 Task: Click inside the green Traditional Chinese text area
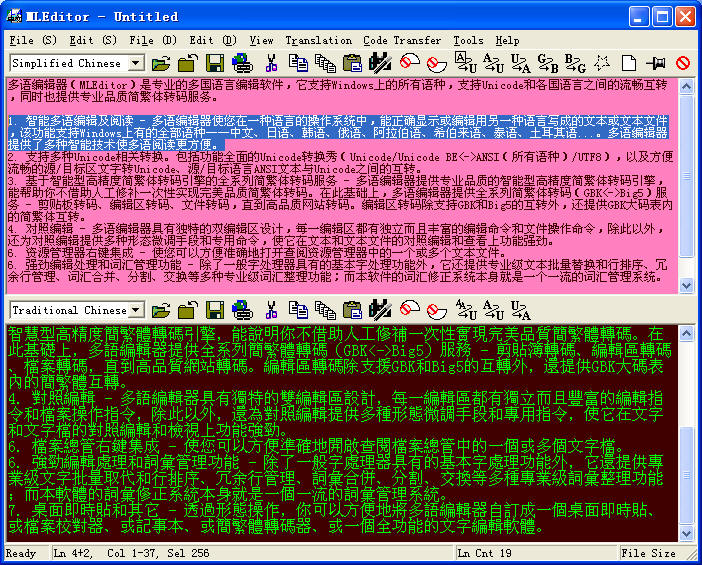pos(342,433)
